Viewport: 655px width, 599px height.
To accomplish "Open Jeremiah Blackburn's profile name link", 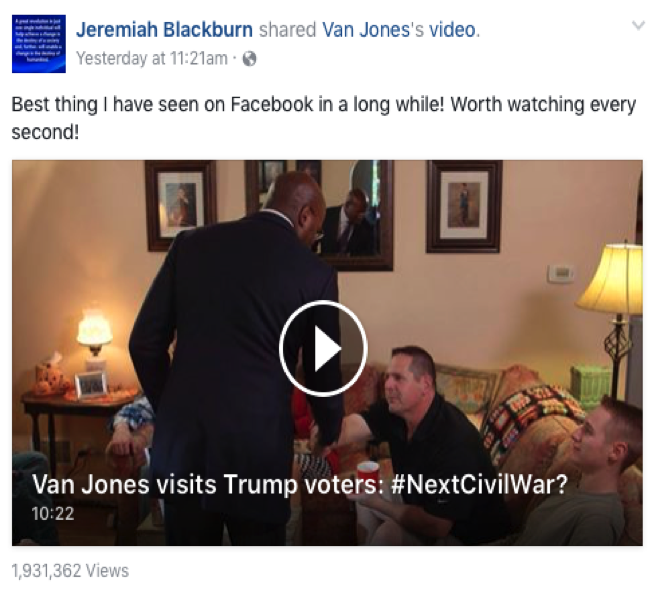I will (164, 30).
